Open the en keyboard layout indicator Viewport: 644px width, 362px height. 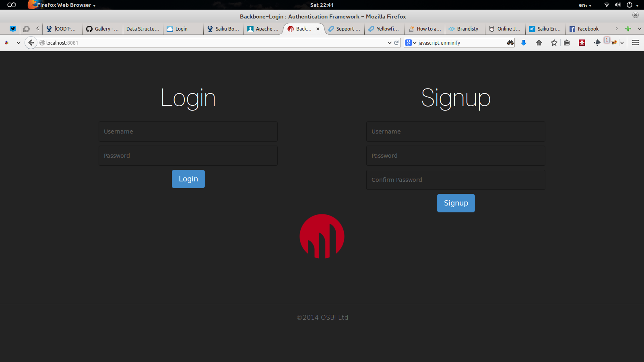point(585,5)
